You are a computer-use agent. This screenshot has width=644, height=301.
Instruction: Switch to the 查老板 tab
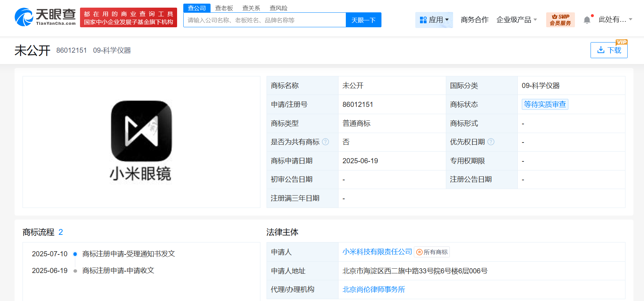[224, 8]
